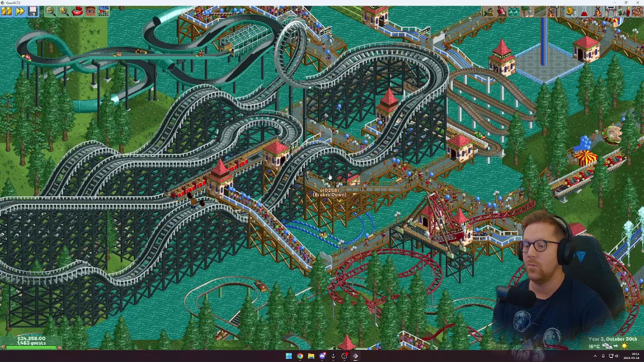This screenshot has height=362, width=644.
Task: Pause the game with the pause button
Action: pos(7,11)
